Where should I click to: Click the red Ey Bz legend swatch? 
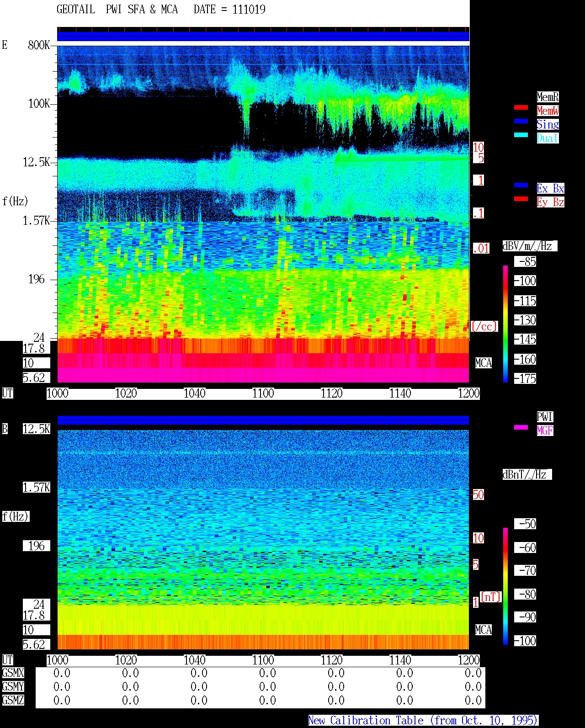tap(521, 199)
